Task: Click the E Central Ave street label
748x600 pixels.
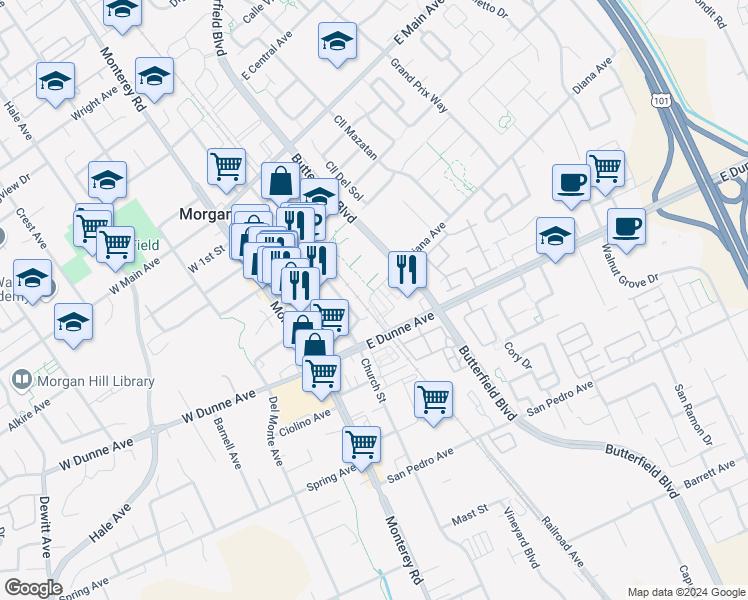Action: coord(267,56)
